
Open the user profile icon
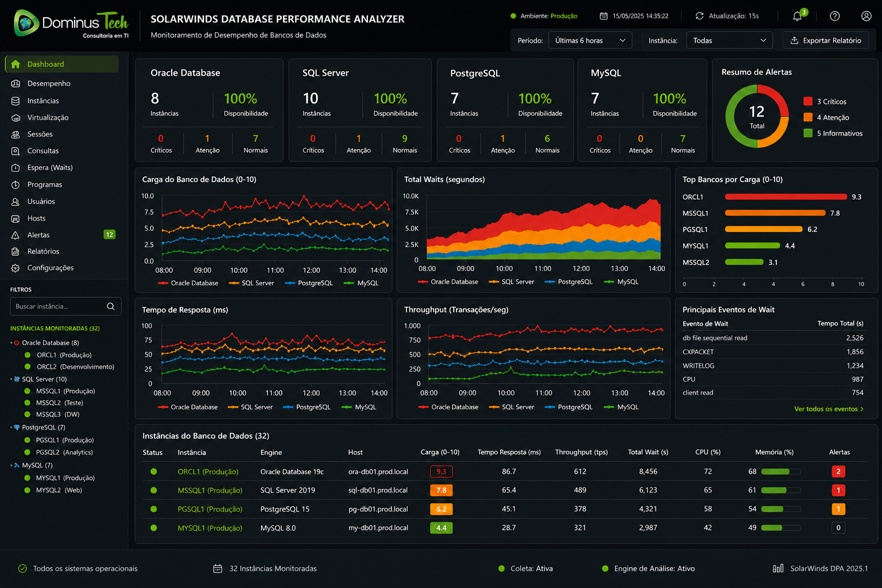(x=866, y=16)
